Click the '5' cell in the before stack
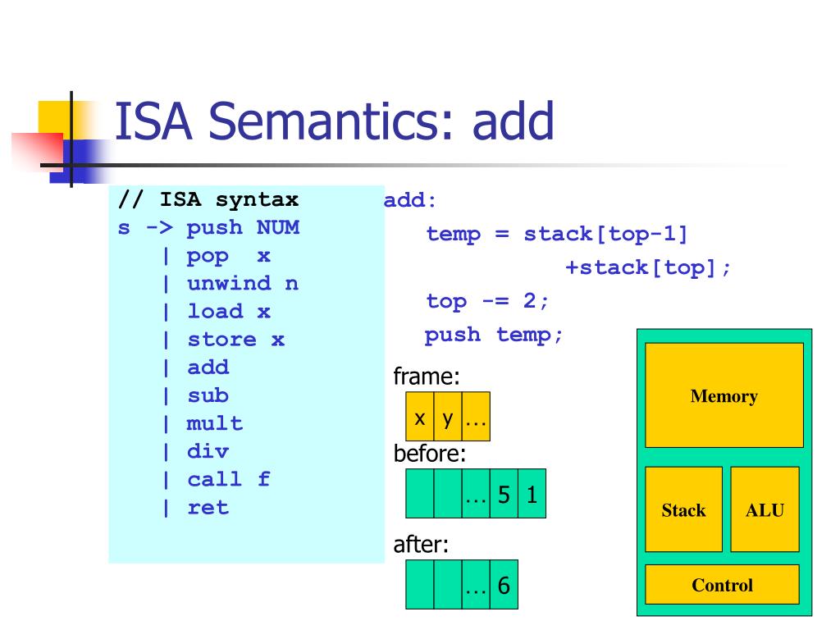 [x=504, y=493]
